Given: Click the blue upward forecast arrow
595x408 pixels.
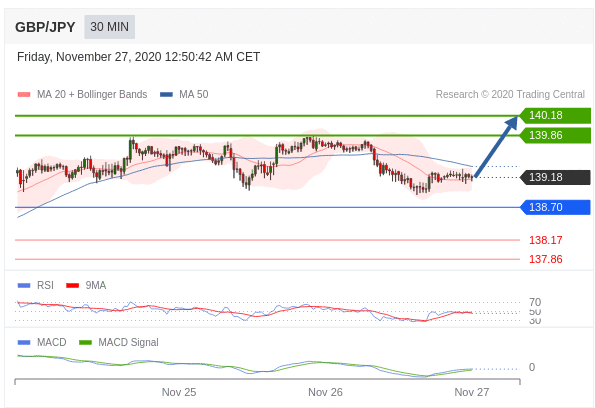Looking at the screenshot, I should pyautogui.click(x=496, y=147).
